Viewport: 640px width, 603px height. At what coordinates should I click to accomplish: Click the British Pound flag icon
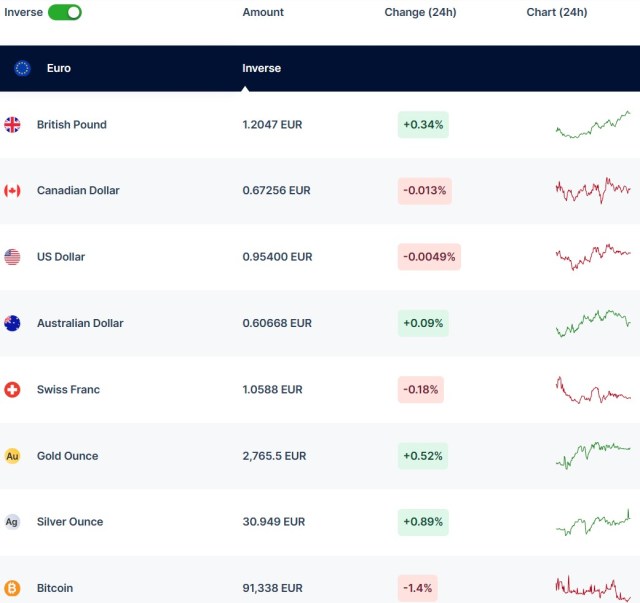coord(12,125)
